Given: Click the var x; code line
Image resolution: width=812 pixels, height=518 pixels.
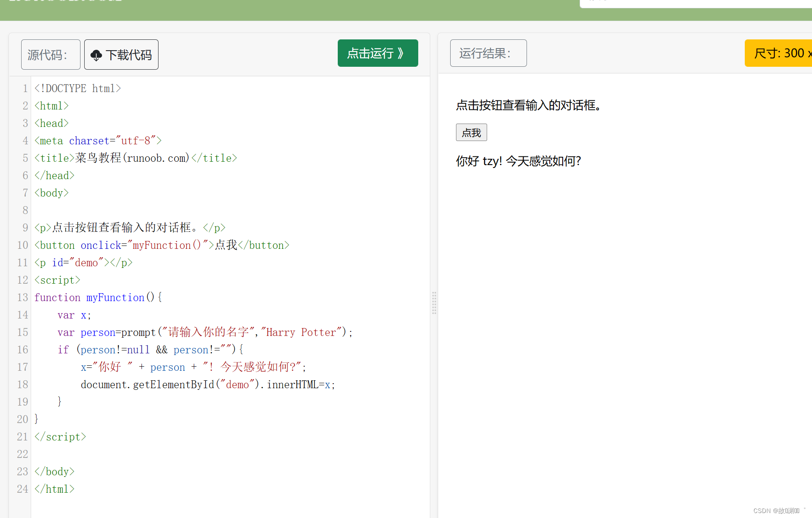Looking at the screenshot, I should (74, 315).
